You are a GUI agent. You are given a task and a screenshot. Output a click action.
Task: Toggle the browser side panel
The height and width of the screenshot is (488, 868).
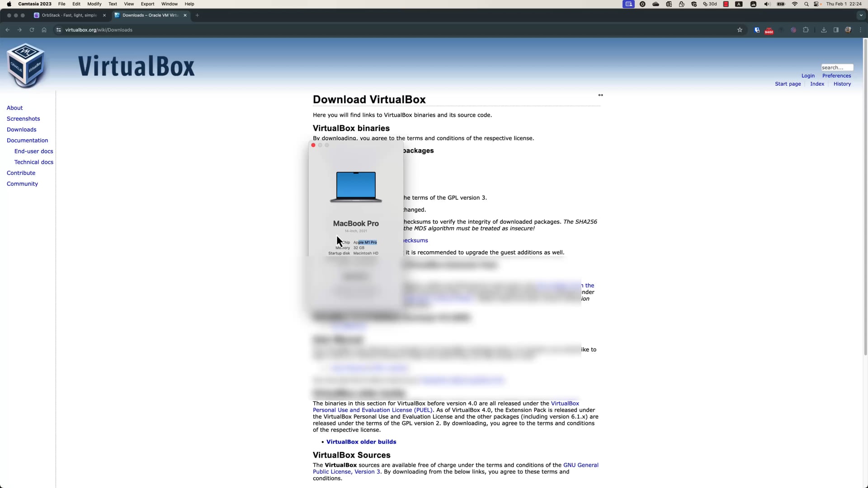pos(836,30)
